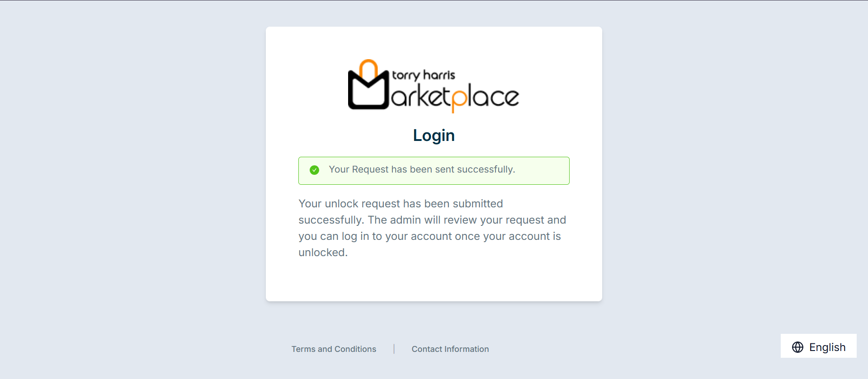Viewport: 868px width, 379px height.
Task: Click 'Your unlock request has been submitted' text
Action: pyautogui.click(x=401, y=204)
